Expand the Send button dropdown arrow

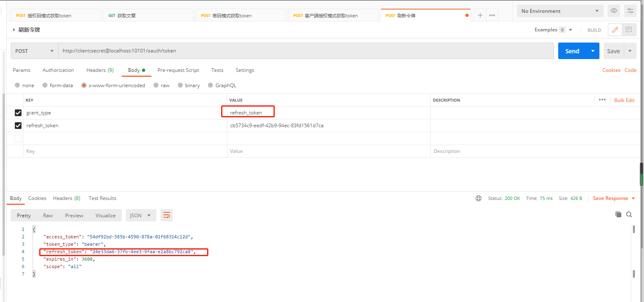pos(593,51)
